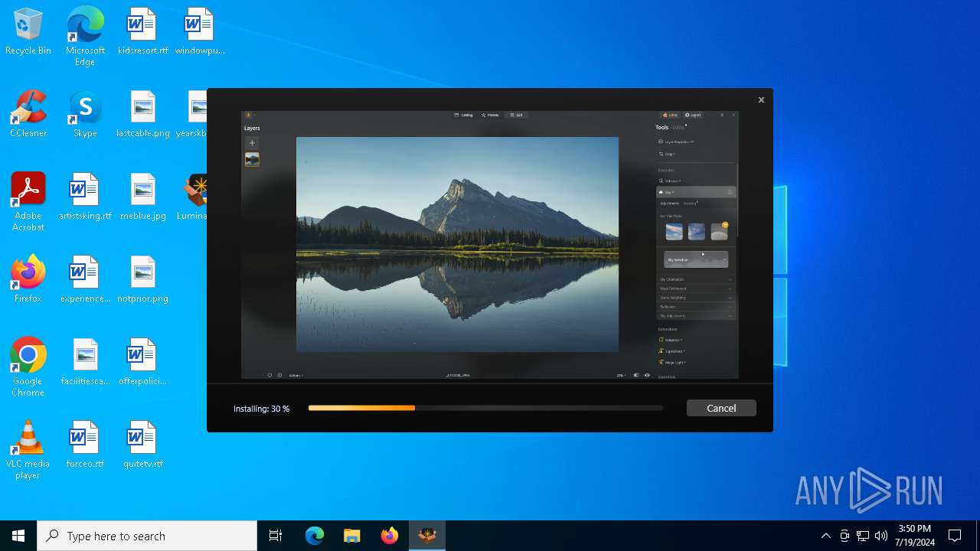Close the installer window with X

761,99
